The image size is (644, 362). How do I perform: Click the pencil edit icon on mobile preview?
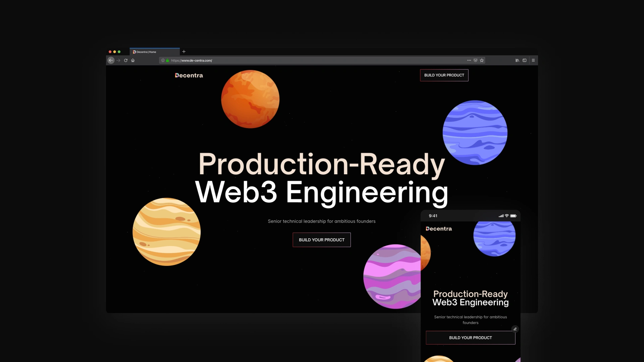(x=515, y=329)
